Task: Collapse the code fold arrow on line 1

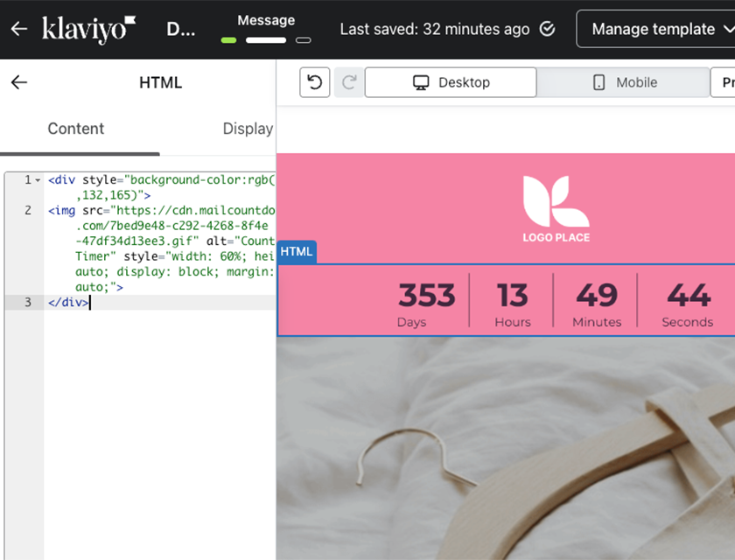Action: pyautogui.click(x=38, y=180)
